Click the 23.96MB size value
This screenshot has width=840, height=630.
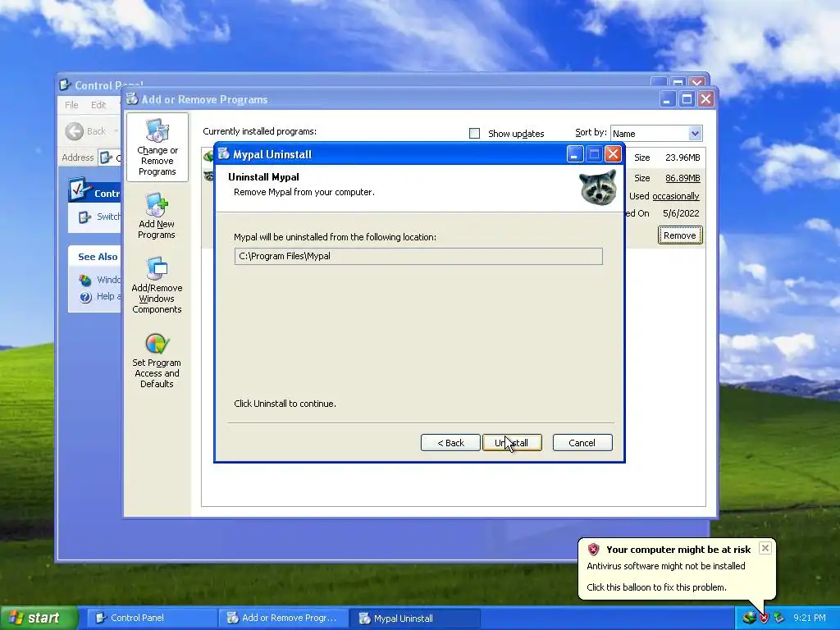tap(682, 157)
